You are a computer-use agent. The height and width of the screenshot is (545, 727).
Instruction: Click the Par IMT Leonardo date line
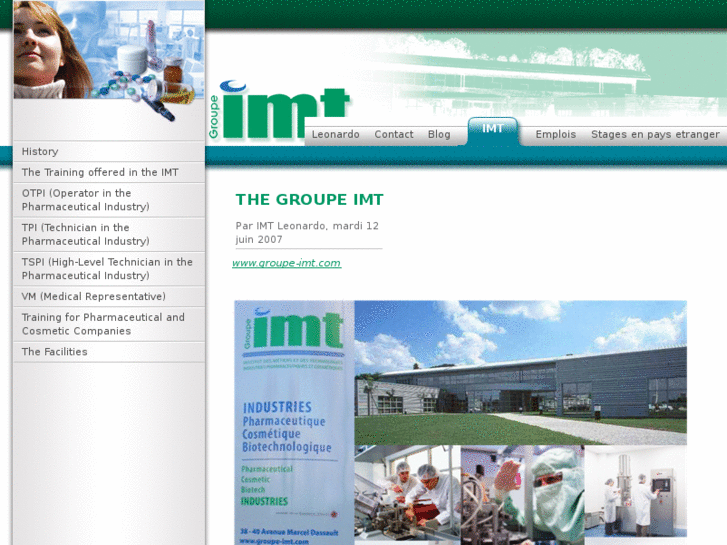click(307, 232)
